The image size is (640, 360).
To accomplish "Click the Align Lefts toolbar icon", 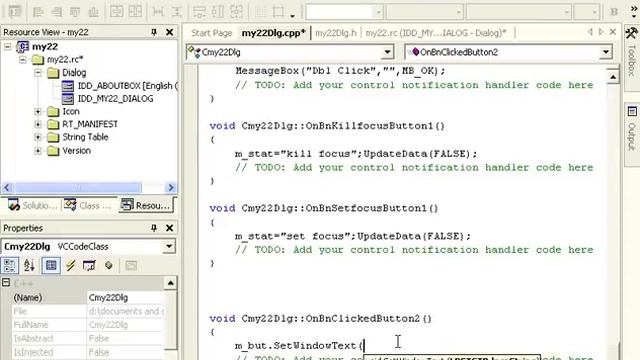I will click(x=38, y=11).
